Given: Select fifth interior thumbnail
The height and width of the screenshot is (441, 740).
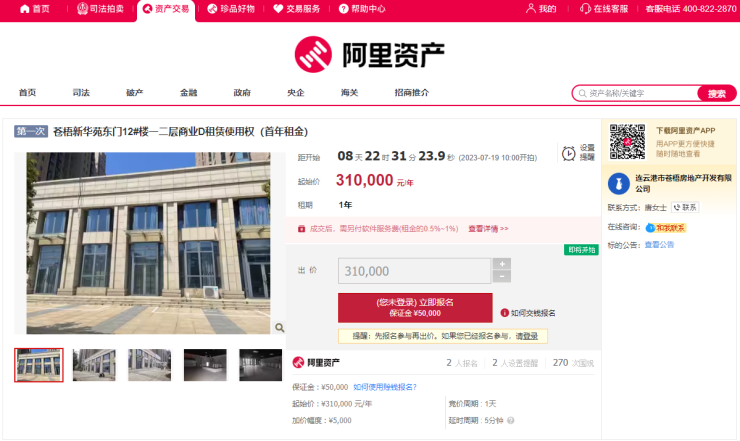Looking at the screenshot, I should tap(261, 365).
